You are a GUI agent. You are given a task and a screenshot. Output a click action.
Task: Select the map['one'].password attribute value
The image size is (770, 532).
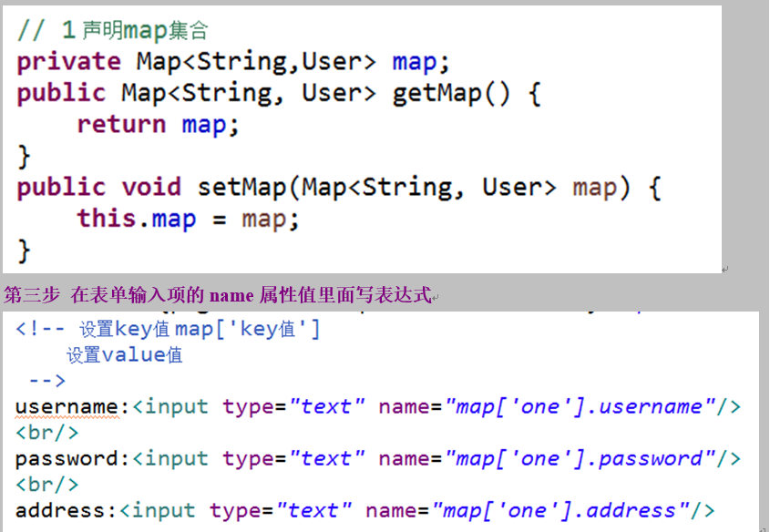583,458
